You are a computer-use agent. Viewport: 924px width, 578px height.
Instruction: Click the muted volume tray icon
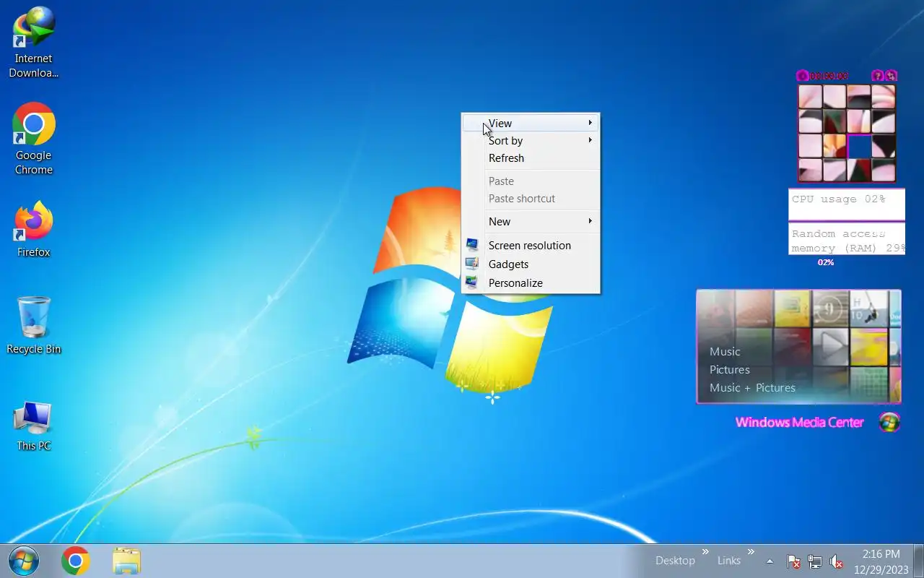tap(836, 561)
